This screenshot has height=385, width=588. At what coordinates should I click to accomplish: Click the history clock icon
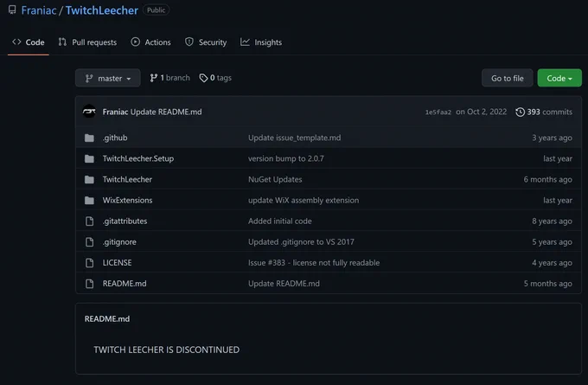point(521,112)
